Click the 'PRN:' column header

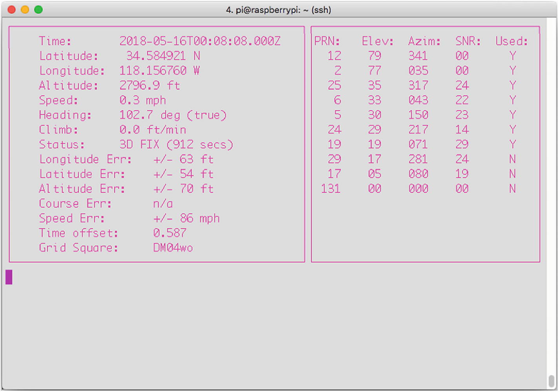click(x=327, y=41)
